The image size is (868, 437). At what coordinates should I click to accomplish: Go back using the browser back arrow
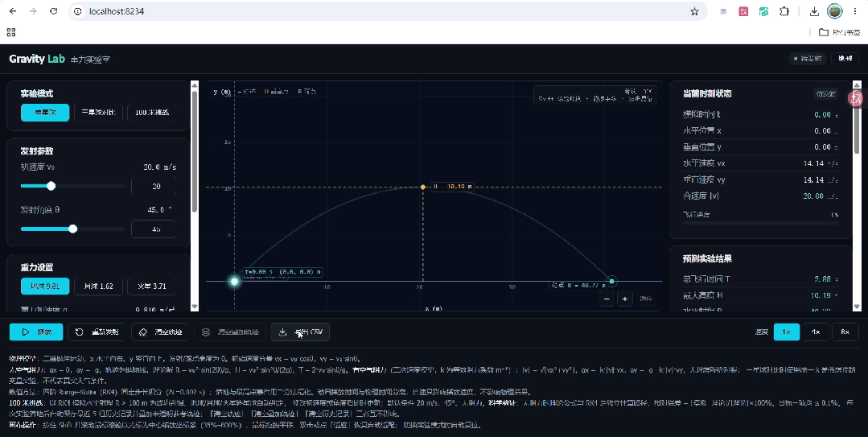pos(14,11)
